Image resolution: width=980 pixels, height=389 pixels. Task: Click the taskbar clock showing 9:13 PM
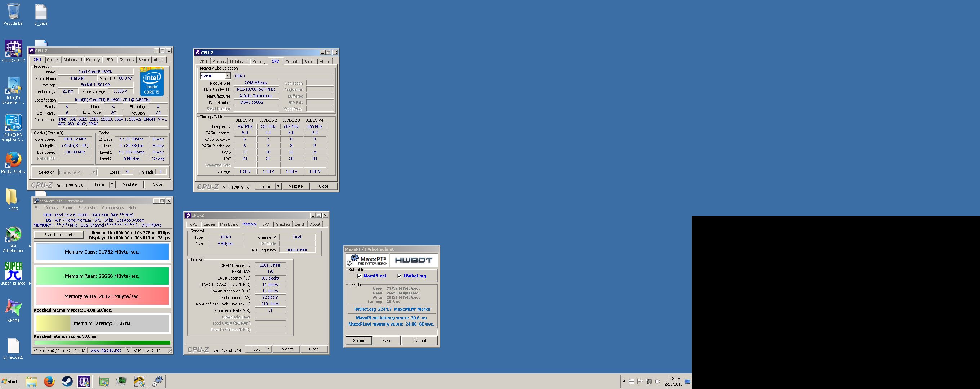click(673, 381)
